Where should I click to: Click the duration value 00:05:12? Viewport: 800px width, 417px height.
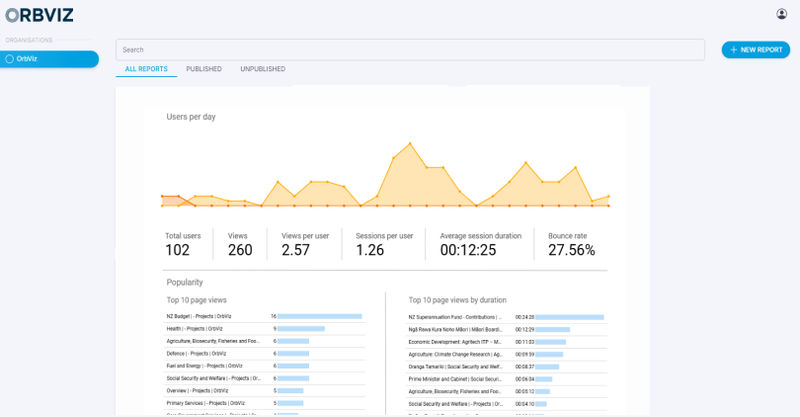coord(524,391)
